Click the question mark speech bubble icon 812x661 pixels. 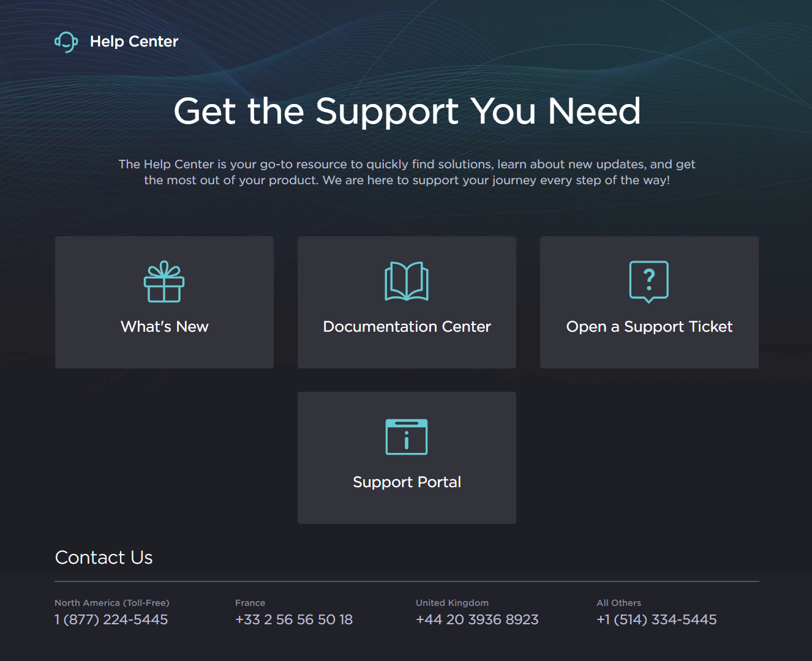pos(649,282)
